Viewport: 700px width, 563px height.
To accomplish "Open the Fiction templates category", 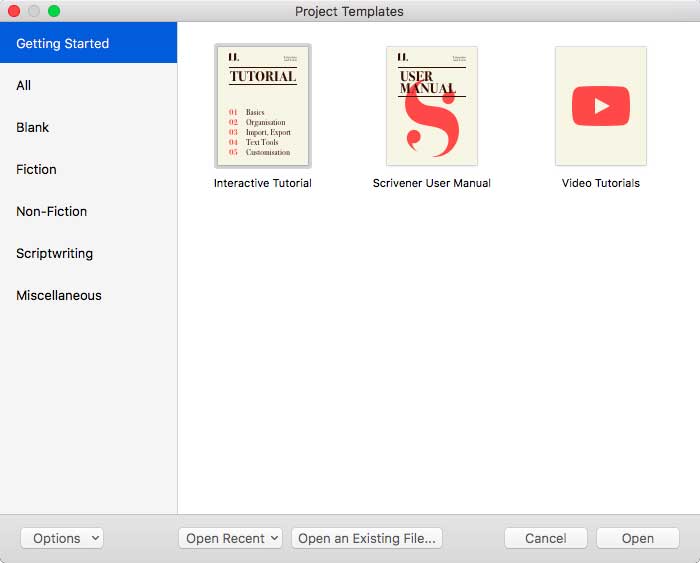I will (88, 169).
